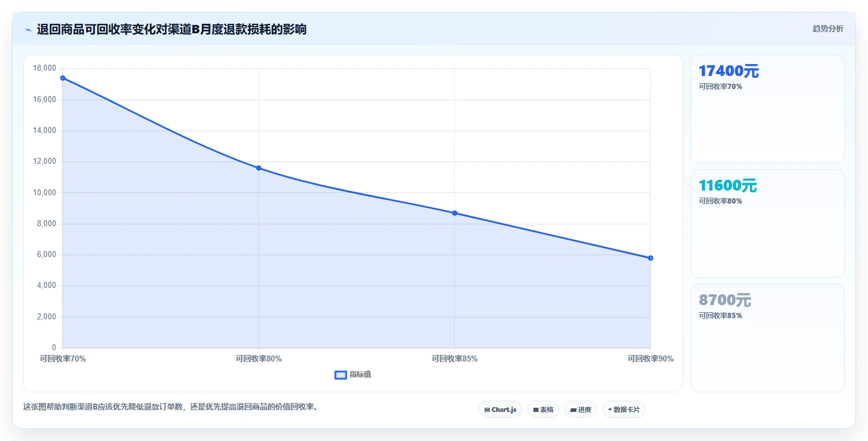Screen dimensions: 868x441
Task: Select the 进度 tag chip
Action: (581, 410)
